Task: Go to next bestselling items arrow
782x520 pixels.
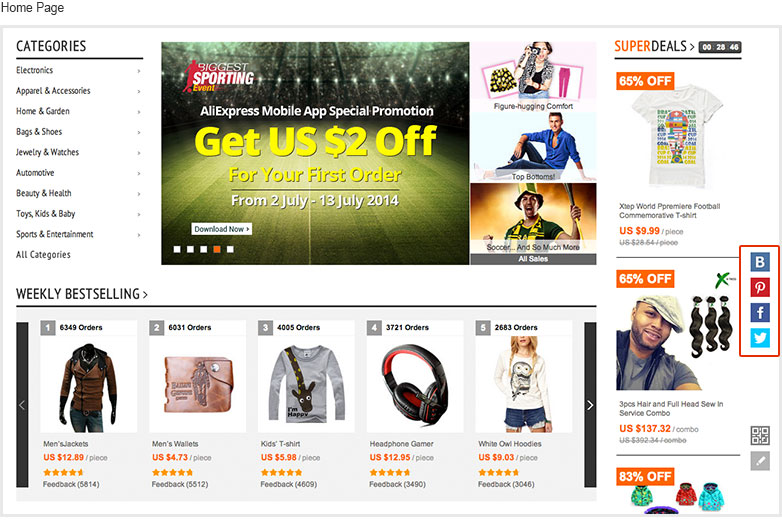Action: coord(590,404)
